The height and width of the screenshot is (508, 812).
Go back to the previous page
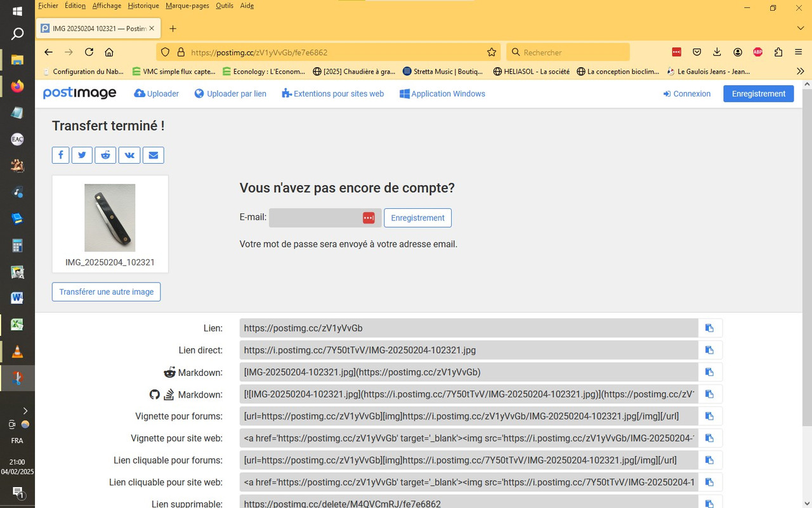49,52
